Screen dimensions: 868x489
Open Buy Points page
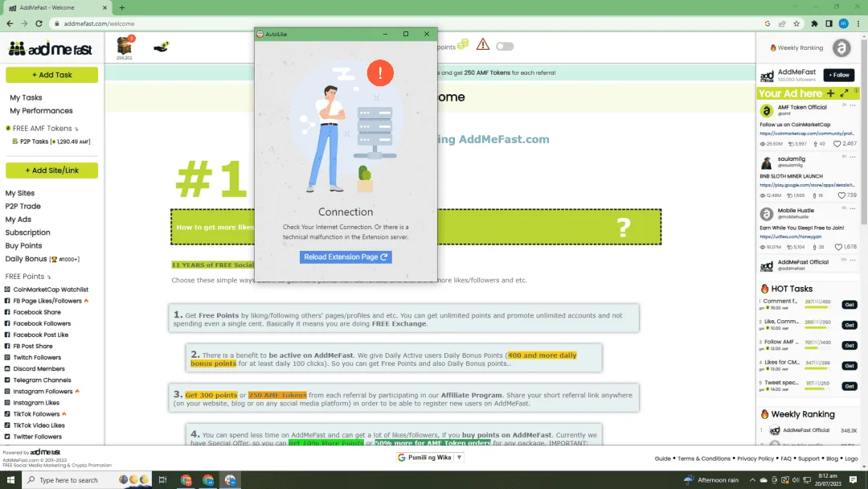coord(23,246)
